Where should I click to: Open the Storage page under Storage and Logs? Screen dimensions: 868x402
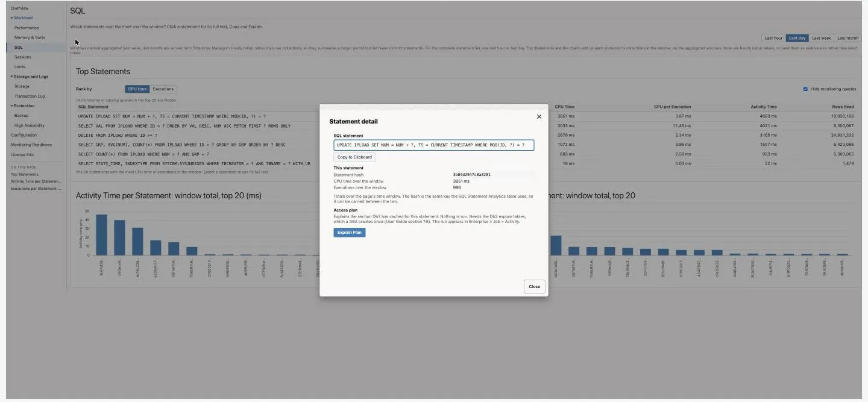click(x=22, y=86)
